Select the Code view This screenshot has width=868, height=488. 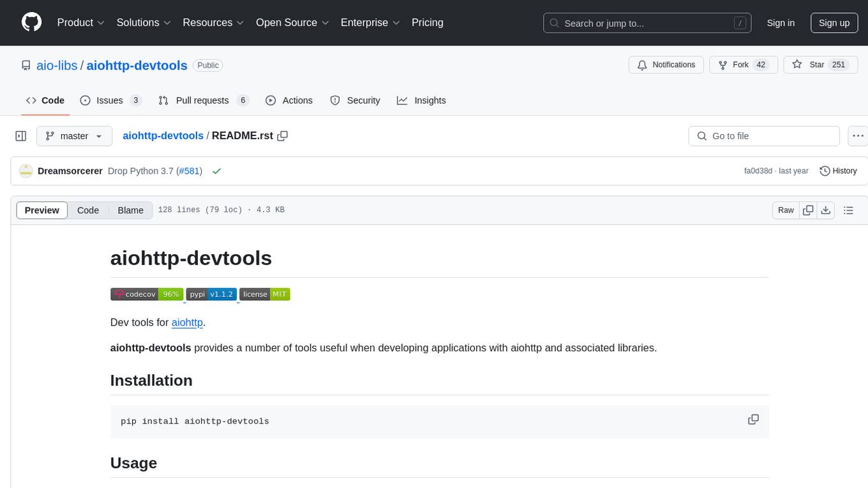(x=88, y=210)
